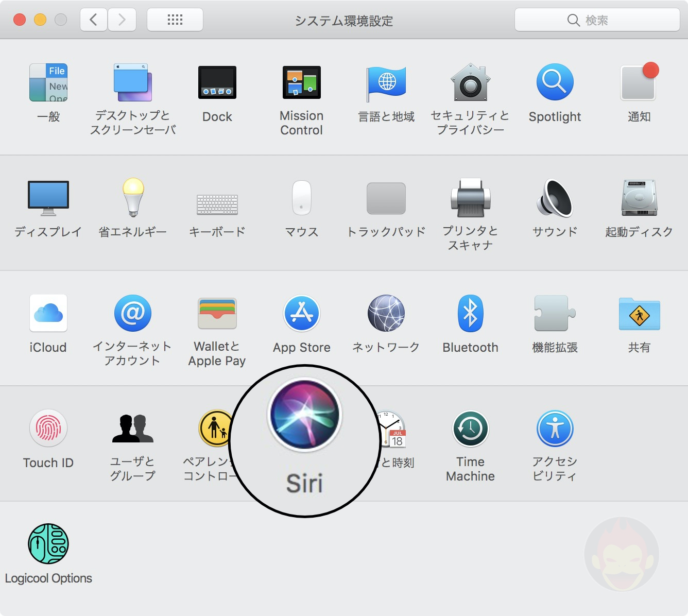Image resolution: width=688 pixels, height=616 pixels.
Task: Open ディスプレイ monitor icon
Action: coord(48,198)
